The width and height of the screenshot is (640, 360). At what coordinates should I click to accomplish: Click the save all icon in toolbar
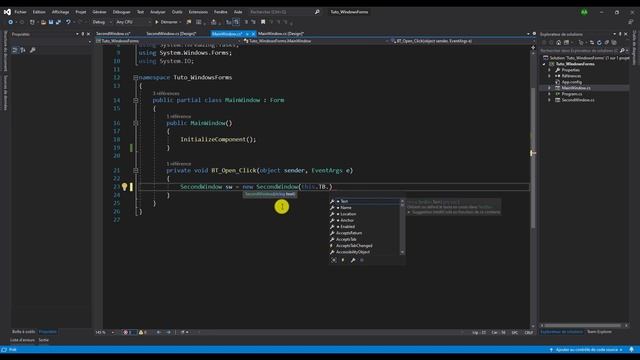(58, 22)
